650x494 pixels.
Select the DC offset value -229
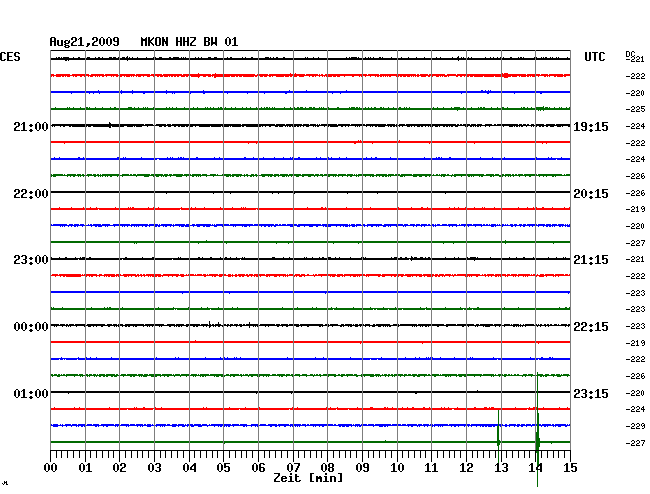[x=635, y=426]
